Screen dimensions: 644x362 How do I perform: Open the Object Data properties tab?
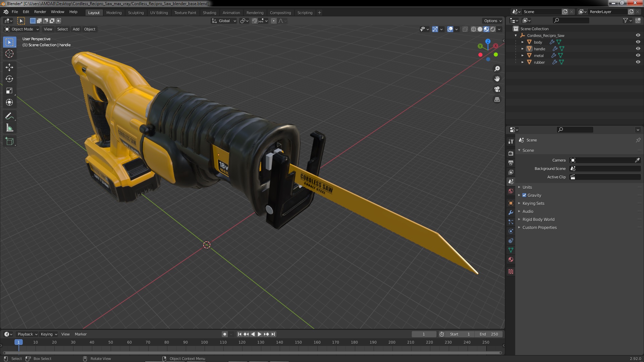[511, 250]
